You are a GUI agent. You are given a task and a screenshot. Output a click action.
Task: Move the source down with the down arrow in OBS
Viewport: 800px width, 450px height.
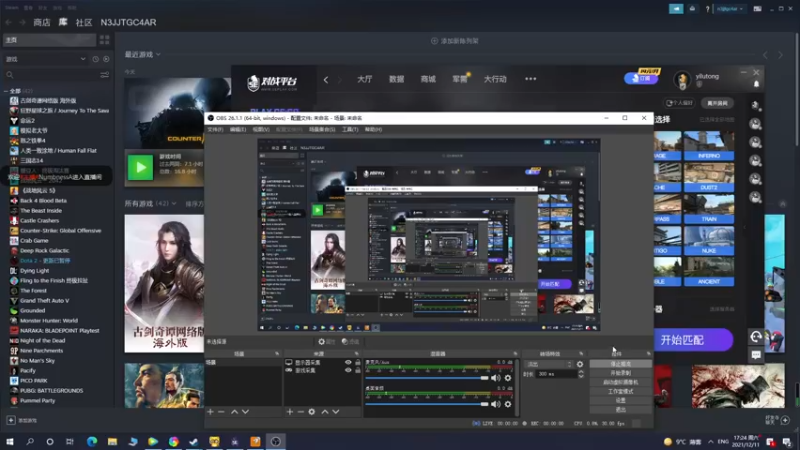pos(336,412)
